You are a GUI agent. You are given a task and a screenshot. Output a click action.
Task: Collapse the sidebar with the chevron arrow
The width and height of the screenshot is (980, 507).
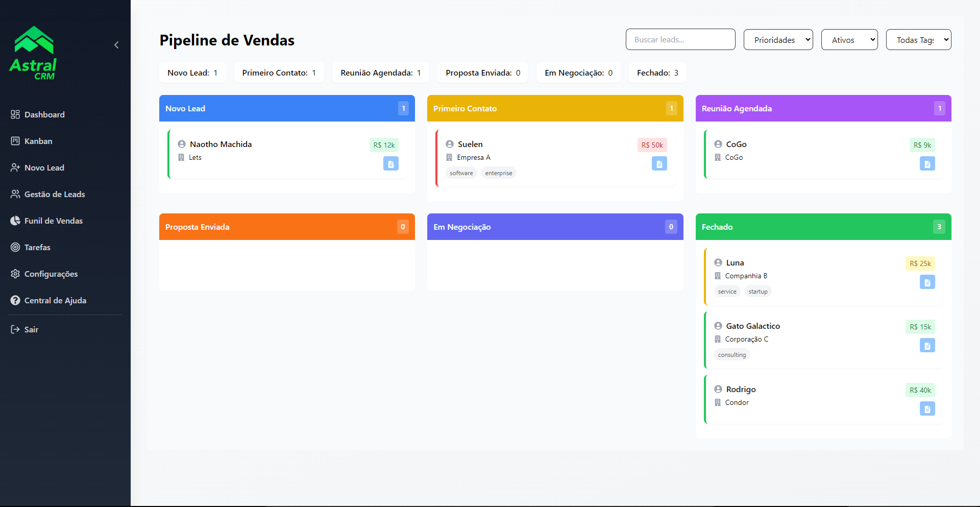tap(116, 45)
